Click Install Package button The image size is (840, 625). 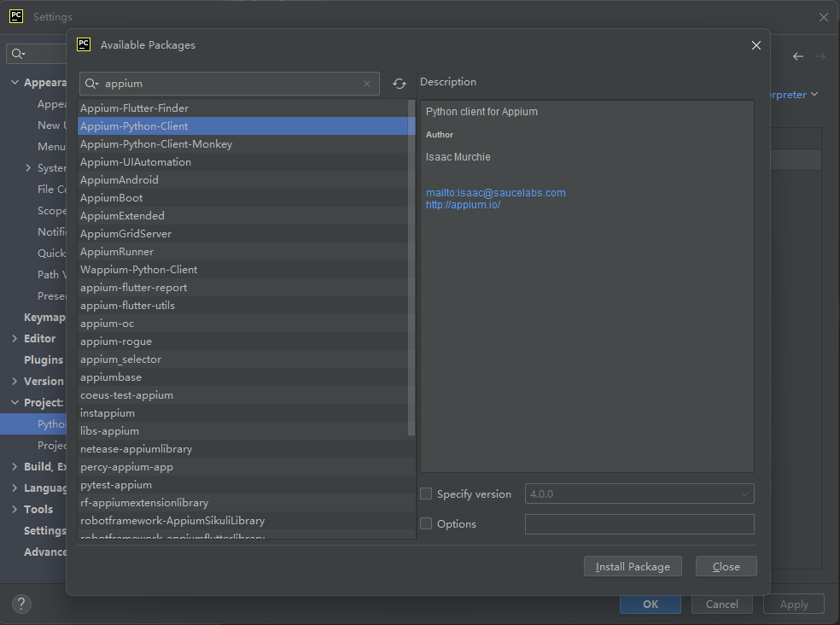pyautogui.click(x=633, y=567)
